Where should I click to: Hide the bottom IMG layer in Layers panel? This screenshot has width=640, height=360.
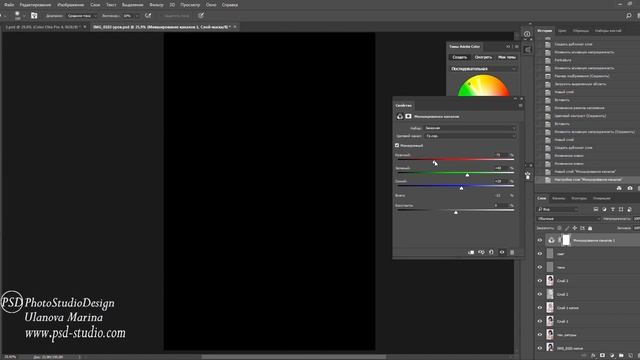(540, 348)
